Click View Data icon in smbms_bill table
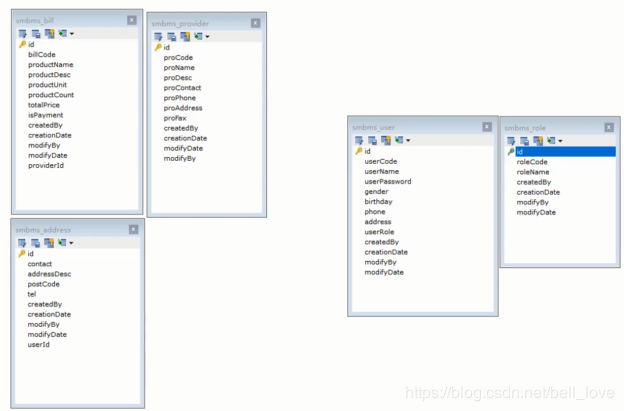Screen dimensions: 624x411 point(63,33)
